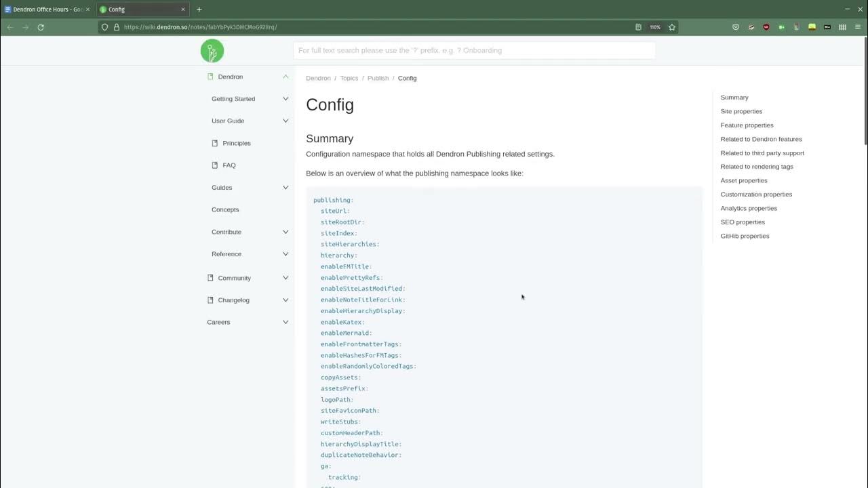Image resolution: width=868 pixels, height=488 pixels.
Task: Jump to GitHub properties section
Action: coord(745,236)
